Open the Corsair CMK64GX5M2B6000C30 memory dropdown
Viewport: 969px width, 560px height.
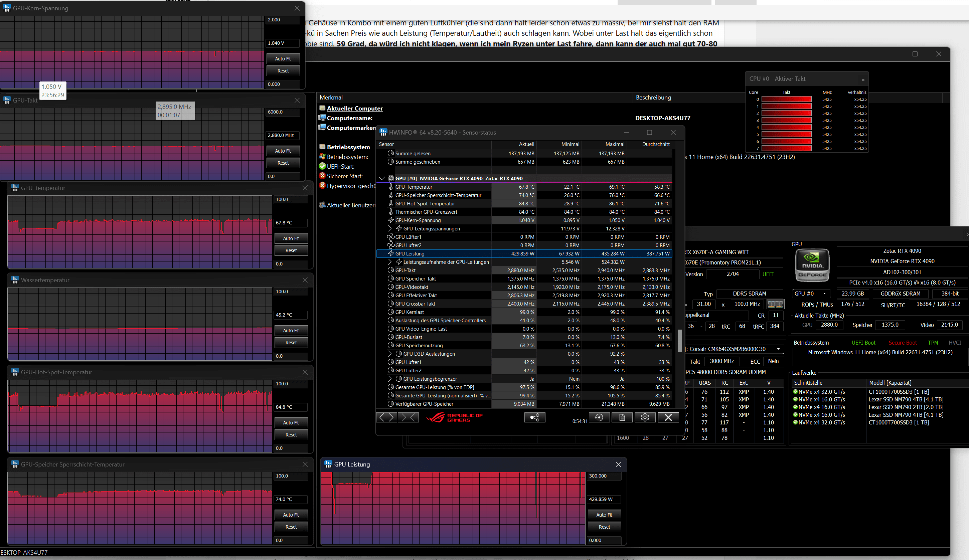click(735, 349)
